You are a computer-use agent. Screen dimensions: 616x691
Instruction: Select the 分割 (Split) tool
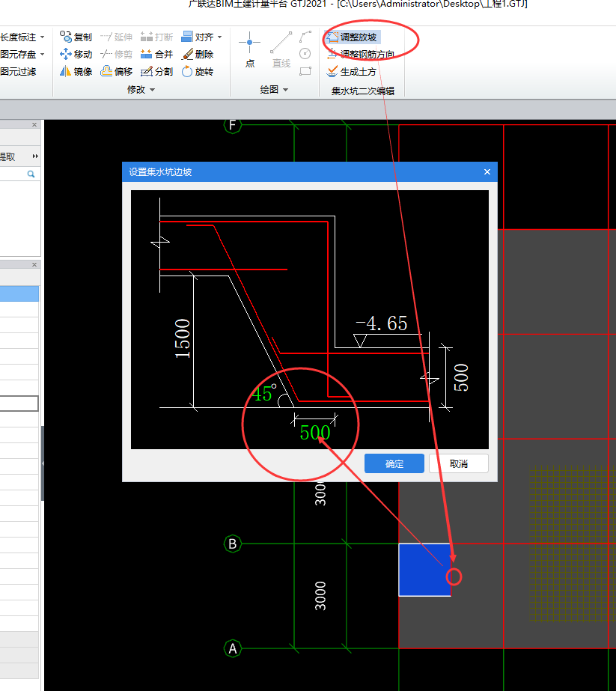[157, 71]
